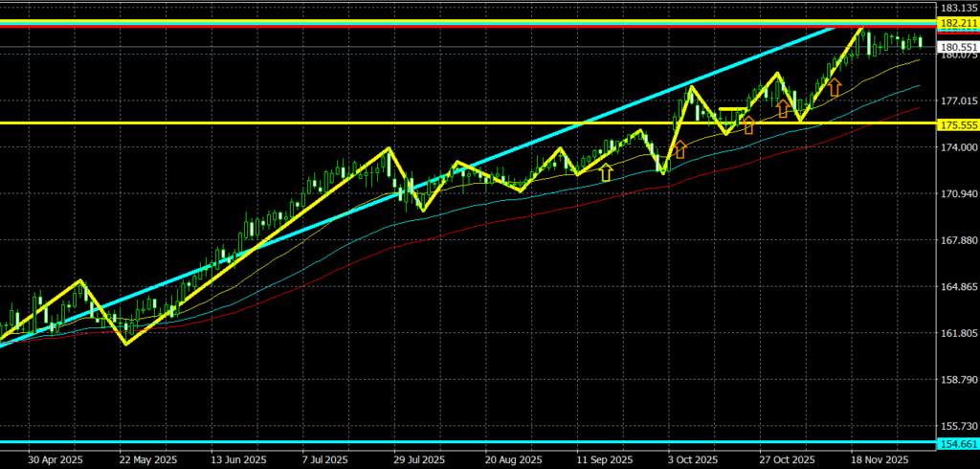980x469 pixels.
Task: Click the 175.555 yellow price label
Action: pyautogui.click(x=957, y=124)
